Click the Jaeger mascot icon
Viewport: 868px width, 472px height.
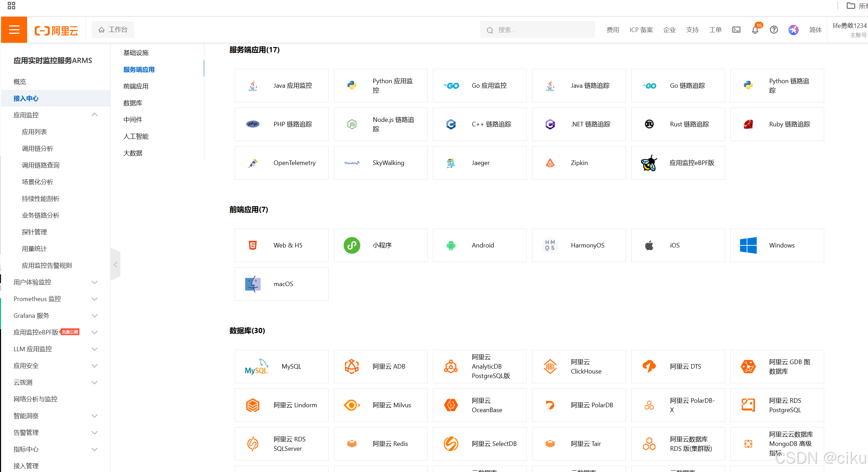[451, 163]
